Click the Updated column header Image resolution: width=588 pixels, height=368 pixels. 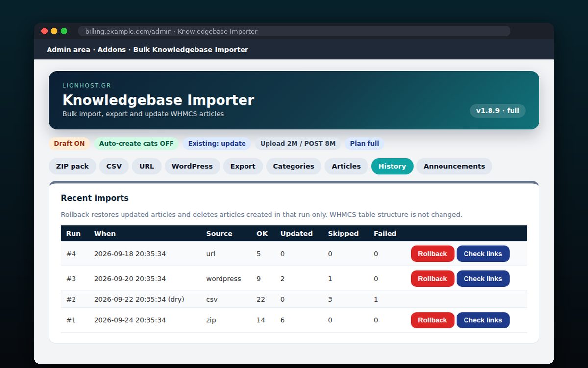tap(296, 234)
